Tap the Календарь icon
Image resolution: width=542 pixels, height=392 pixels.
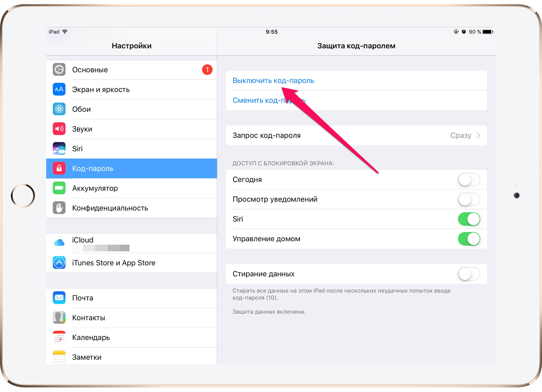coord(59,337)
